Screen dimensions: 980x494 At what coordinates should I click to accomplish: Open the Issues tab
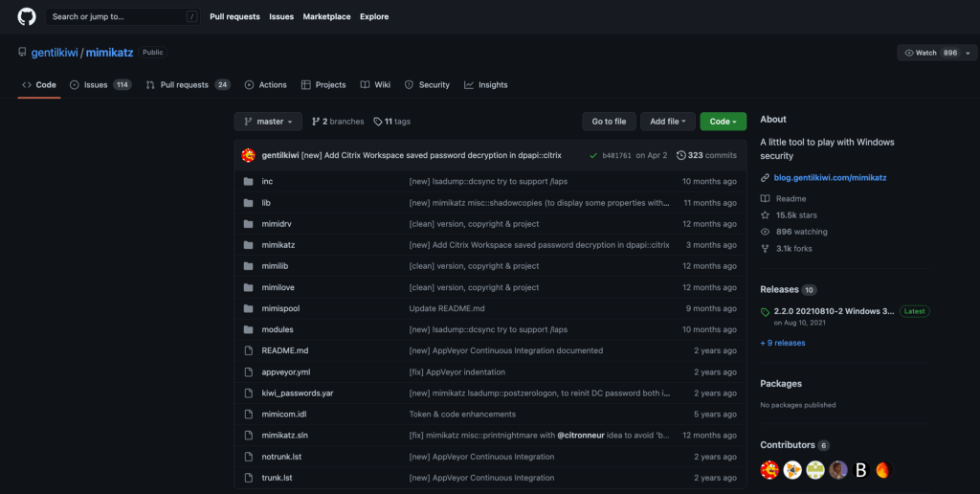pyautogui.click(x=100, y=85)
